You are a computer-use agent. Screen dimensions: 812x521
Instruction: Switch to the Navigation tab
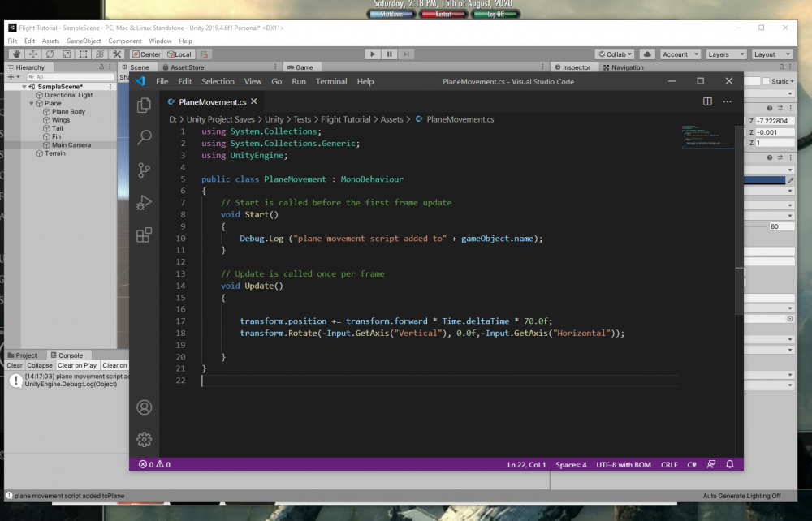click(x=624, y=67)
